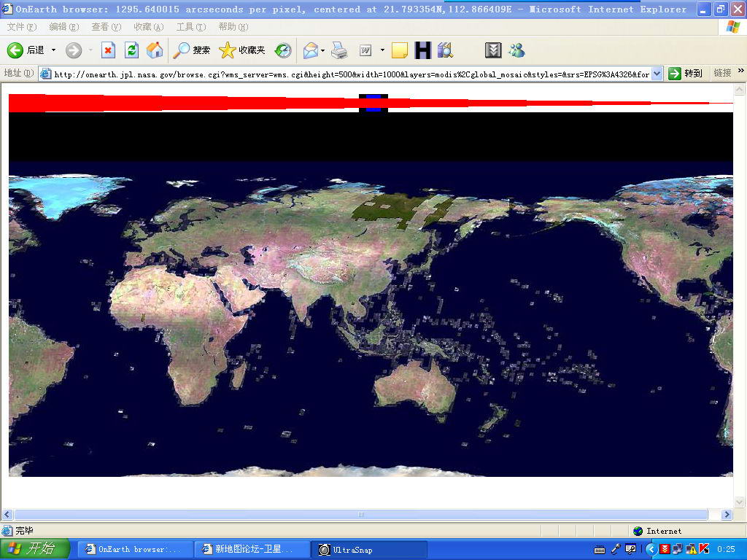Expand the Edit with Word dropdown arrow

pos(382,50)
